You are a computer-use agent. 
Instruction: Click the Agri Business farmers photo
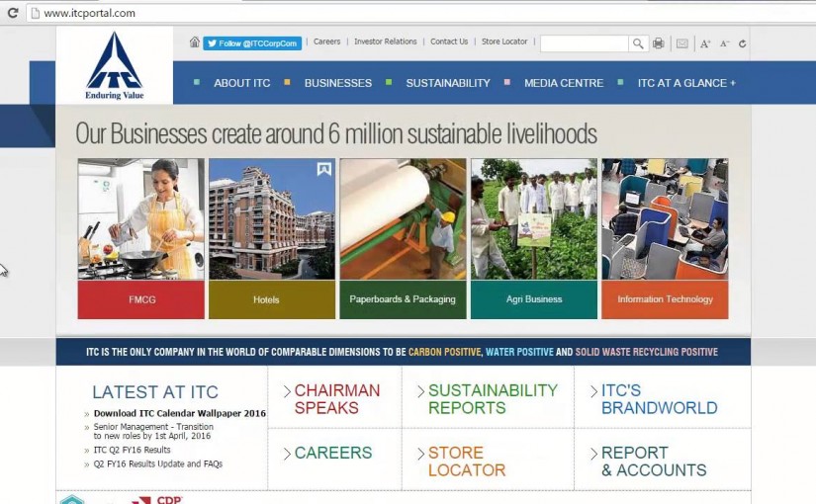[534, 219]
